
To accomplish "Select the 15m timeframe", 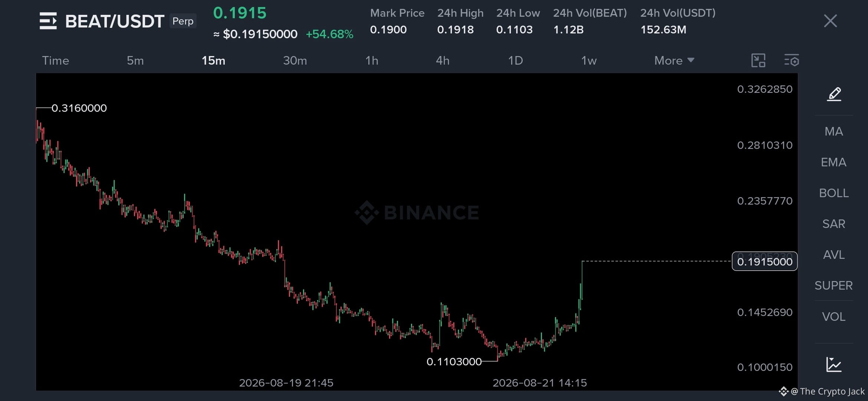I will 213,61.
